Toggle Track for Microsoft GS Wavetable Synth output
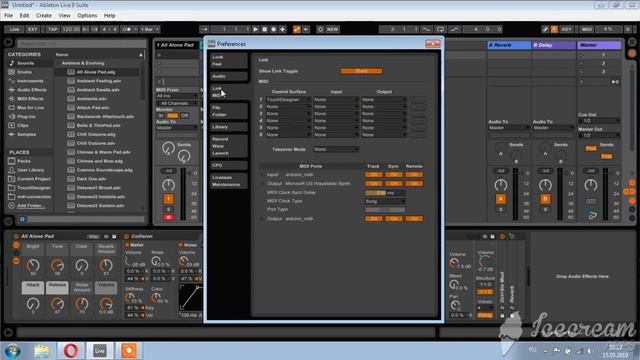This screenshot has height=360, width=640. coord(373,184)
